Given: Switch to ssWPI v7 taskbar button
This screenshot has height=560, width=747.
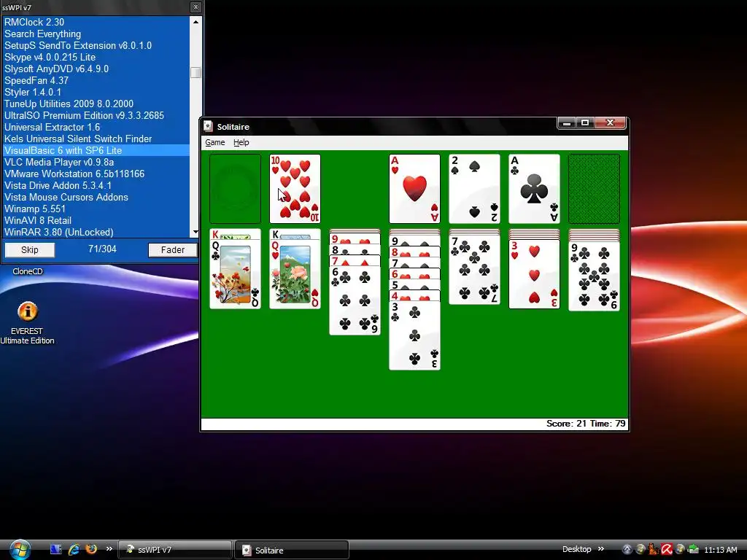Looking at the screenshot, I should [x=174, y=550].
